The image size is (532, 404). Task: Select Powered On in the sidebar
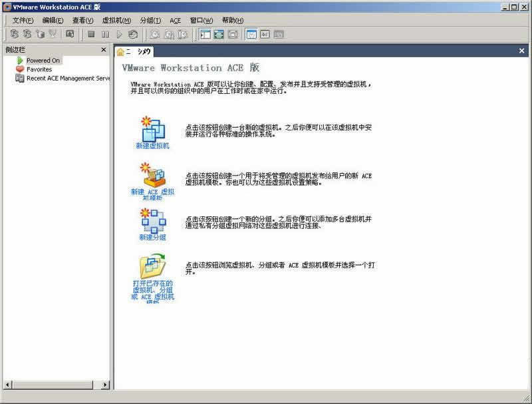point(43,61)
